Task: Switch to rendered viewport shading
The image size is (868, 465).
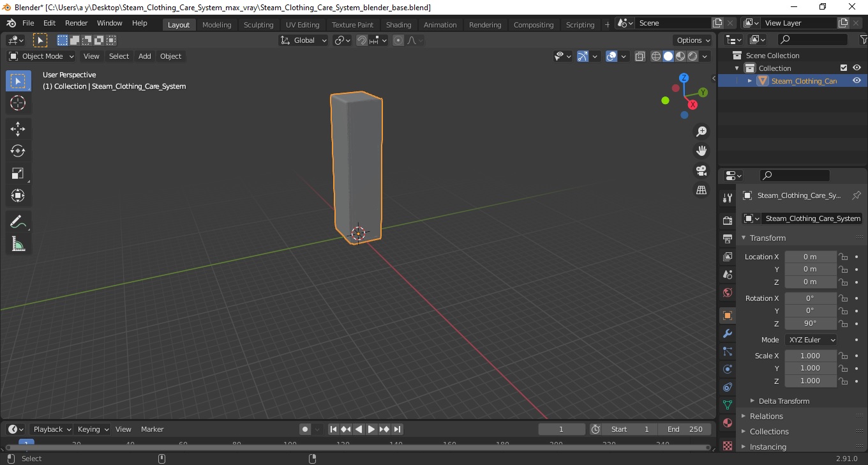Action: click(692, 56)
